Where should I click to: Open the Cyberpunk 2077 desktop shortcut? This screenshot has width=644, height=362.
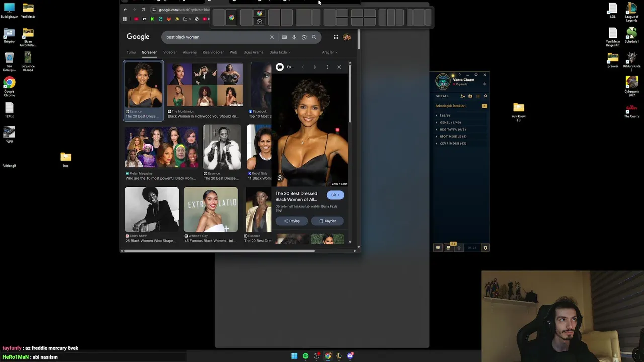pos(632,86)
